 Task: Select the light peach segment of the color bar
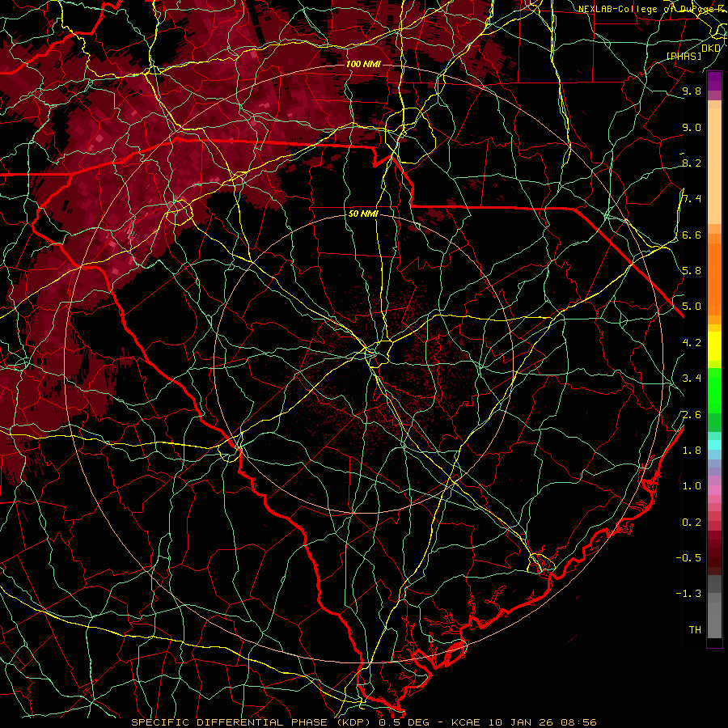tap(714, 166)
